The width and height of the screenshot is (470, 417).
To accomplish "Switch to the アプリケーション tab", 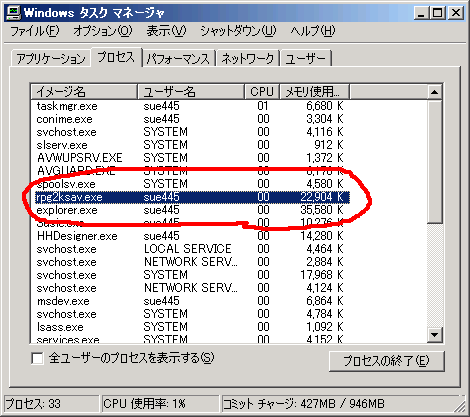I will point(51,59).
